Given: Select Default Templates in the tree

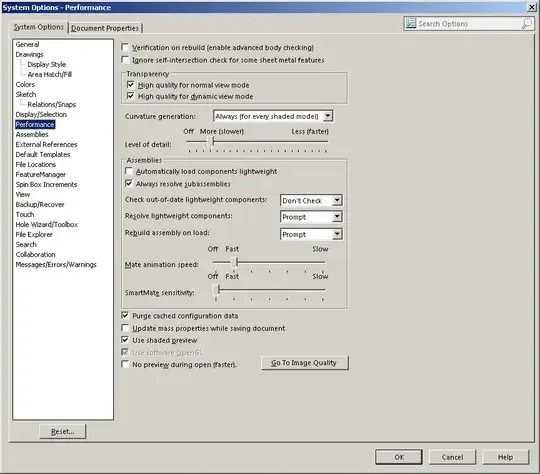Looking at the screenshot, I should pos(43,154).
